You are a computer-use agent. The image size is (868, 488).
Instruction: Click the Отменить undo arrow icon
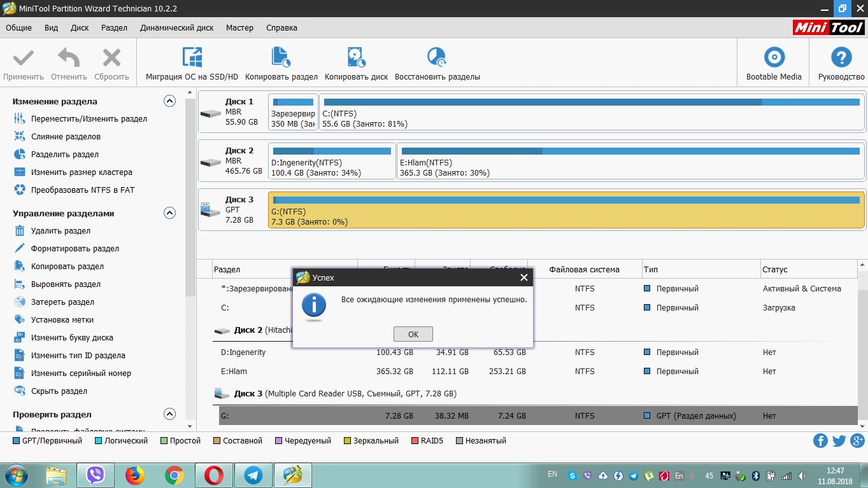[x=69, y=59]
